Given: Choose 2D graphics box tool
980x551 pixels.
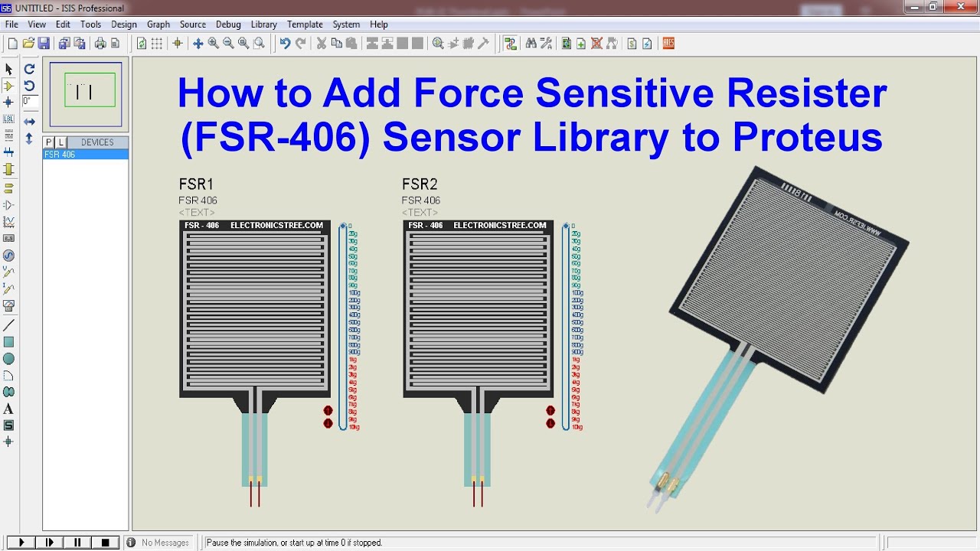Looking at the screenshot, I should 8,342.
